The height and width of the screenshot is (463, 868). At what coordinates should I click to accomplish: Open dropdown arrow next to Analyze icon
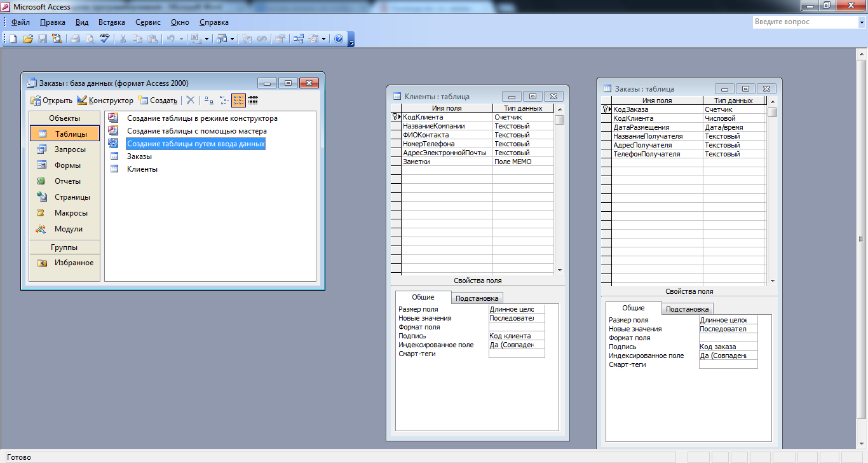point(232,39)
